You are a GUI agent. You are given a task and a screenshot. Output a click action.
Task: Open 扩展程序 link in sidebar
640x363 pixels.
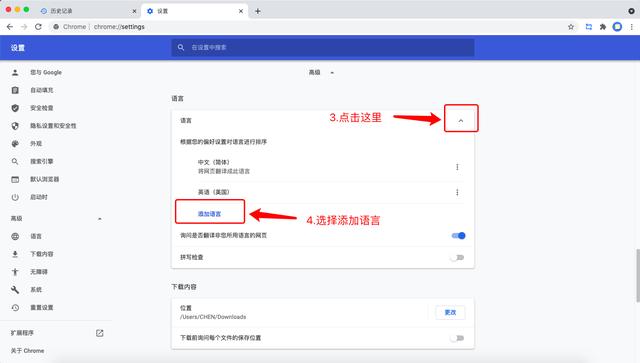click(22, 333)
